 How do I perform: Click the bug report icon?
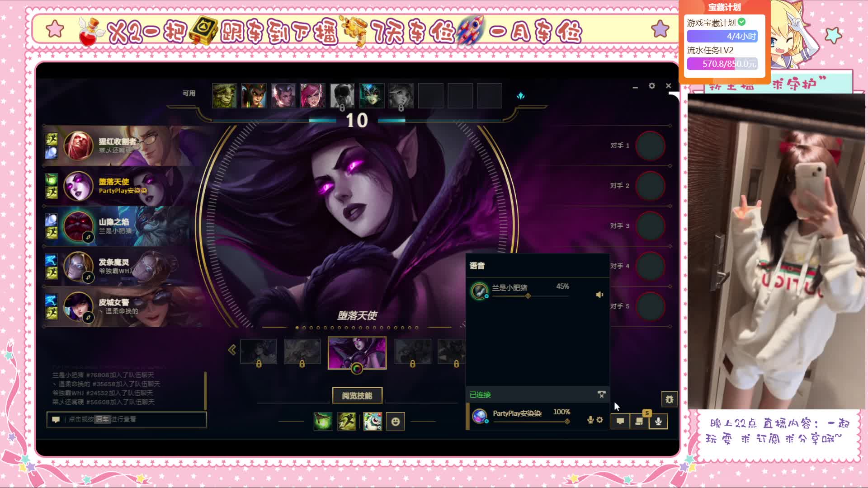tap(669, 399)
